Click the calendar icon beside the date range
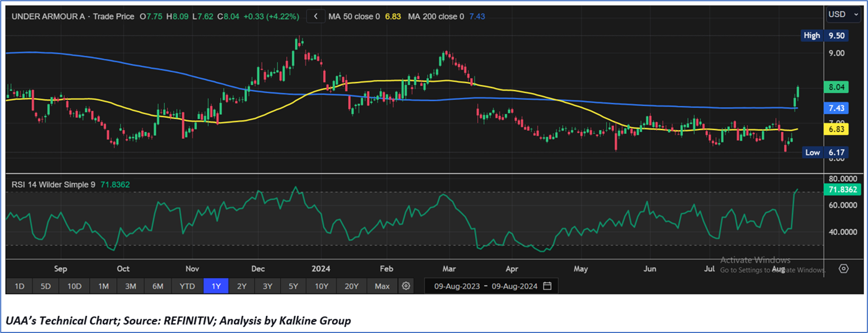The height and width of the screenshot is (333, 868). [x=547, y=286]
